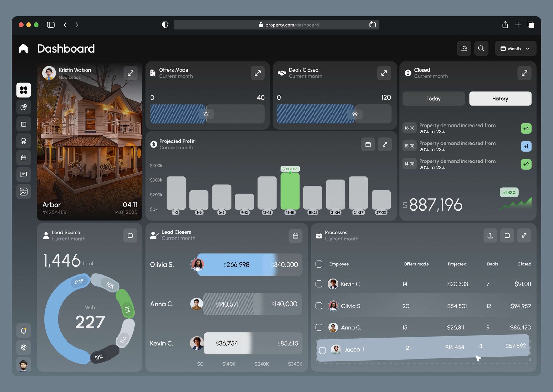Open settings gear in sidebar
The height and width of the screenshot is (392, 553).
tap(24, 347)
